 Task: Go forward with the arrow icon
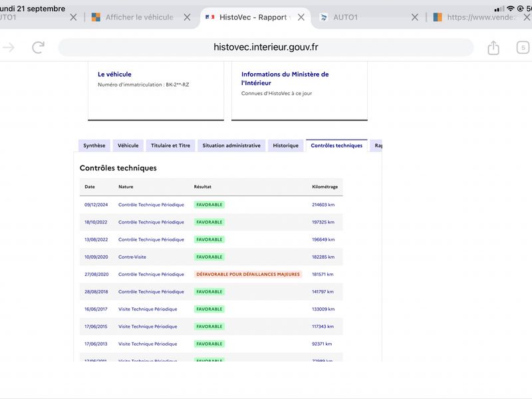coord(9,47)
